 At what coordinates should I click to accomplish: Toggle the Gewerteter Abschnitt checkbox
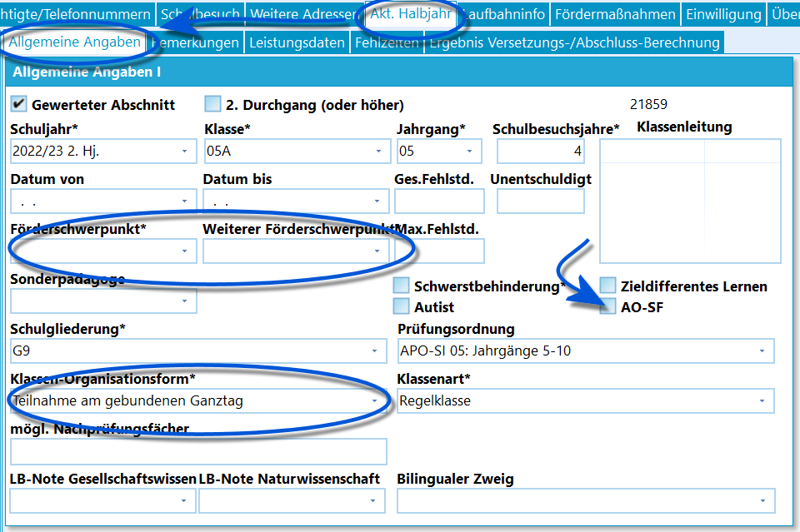19,104
